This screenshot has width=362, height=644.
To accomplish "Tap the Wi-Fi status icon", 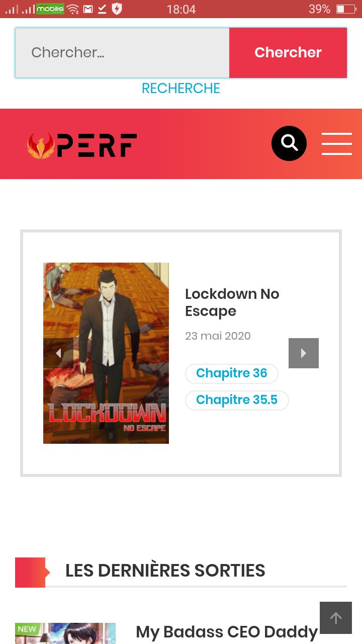I will click(x=73, y=9).
